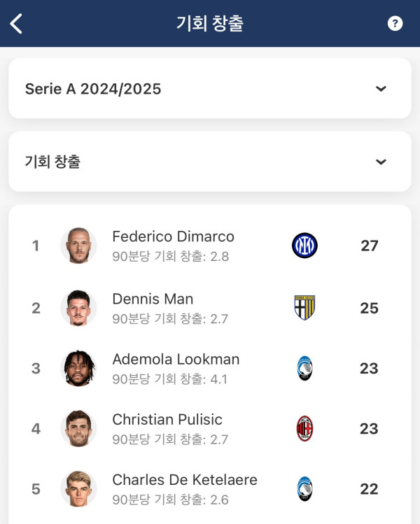
Task: Select Federico Dimarco's name in rankings
Action: tap(173, 236)
